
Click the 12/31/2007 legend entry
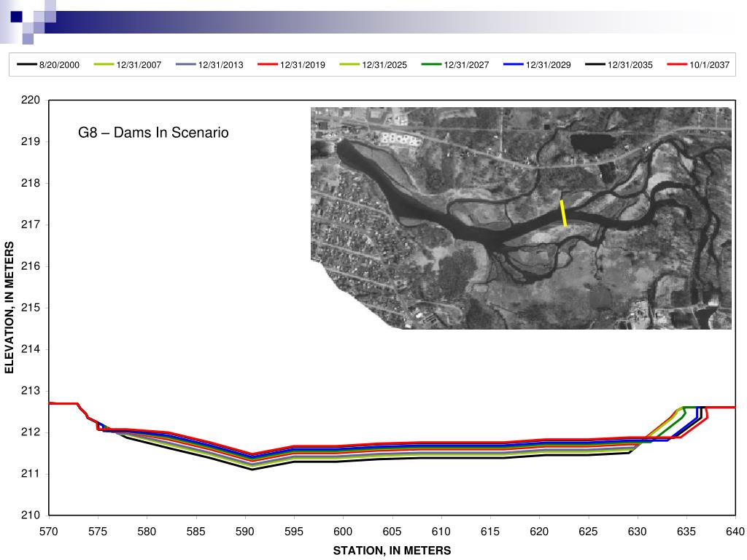pos(128,65)
